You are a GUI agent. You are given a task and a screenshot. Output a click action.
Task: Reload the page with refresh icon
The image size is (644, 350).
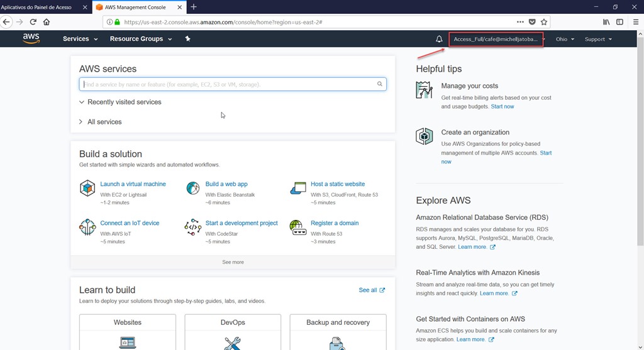coord(33,22)
